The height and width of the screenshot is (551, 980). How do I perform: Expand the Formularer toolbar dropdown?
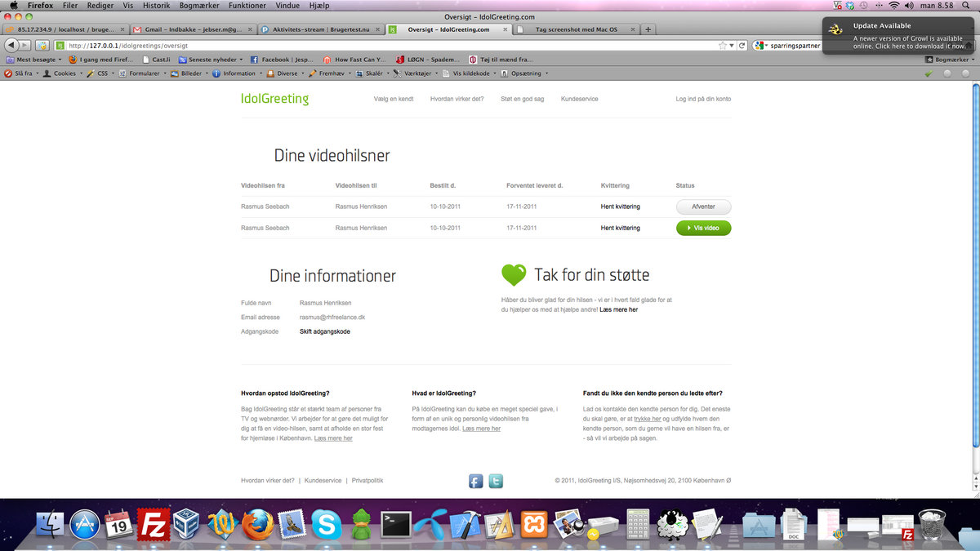click(145, 73)
